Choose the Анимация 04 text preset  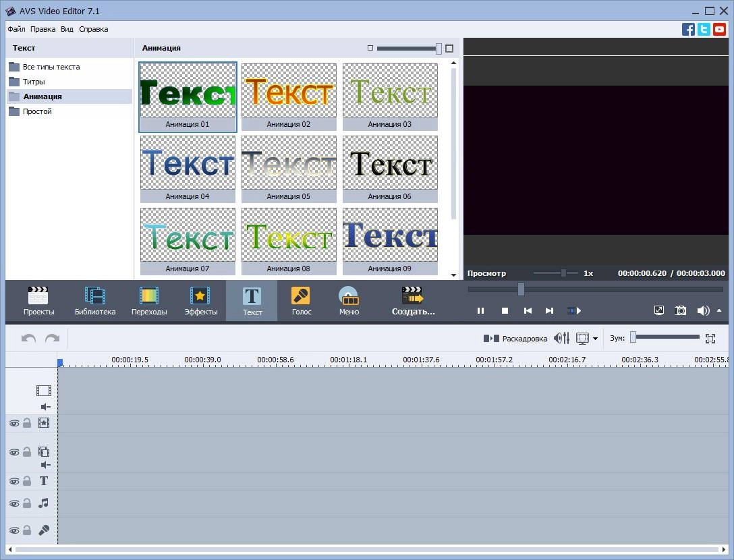(188, 169)
